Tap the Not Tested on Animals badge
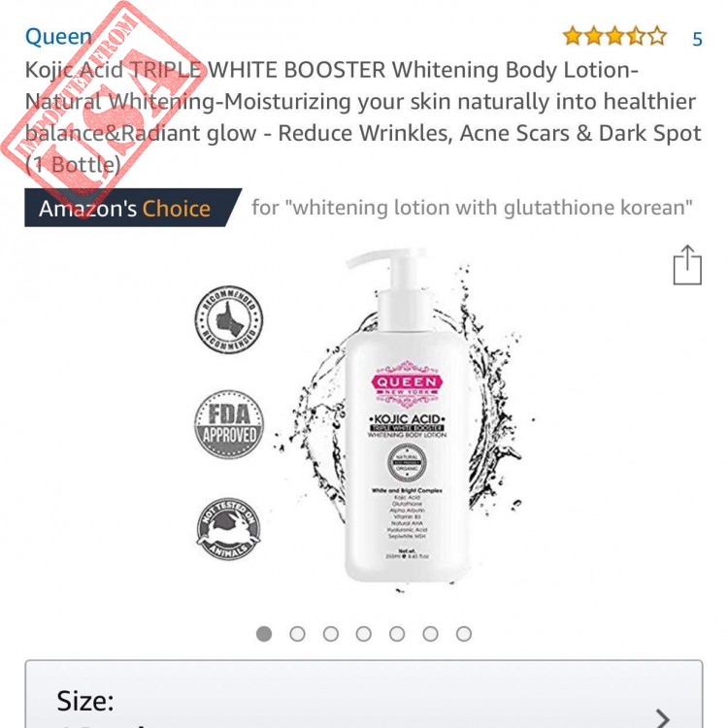728x728 pixels. click(228, 528)
